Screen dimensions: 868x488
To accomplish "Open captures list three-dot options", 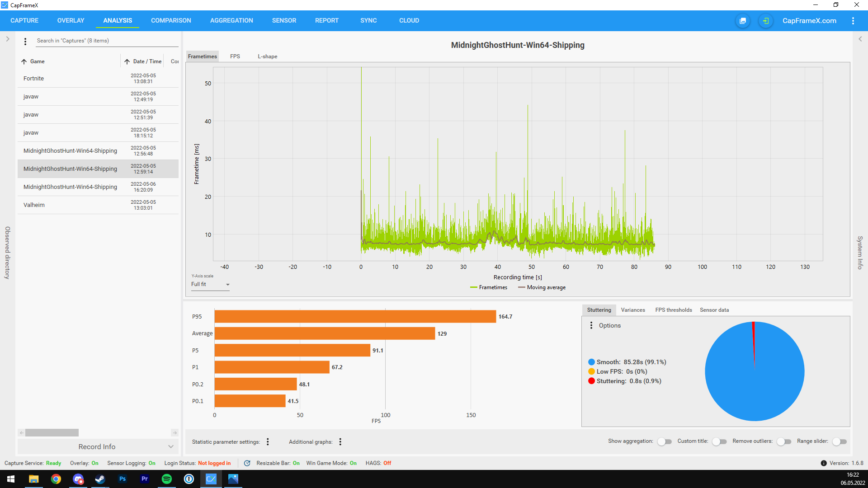I will 25,41.
